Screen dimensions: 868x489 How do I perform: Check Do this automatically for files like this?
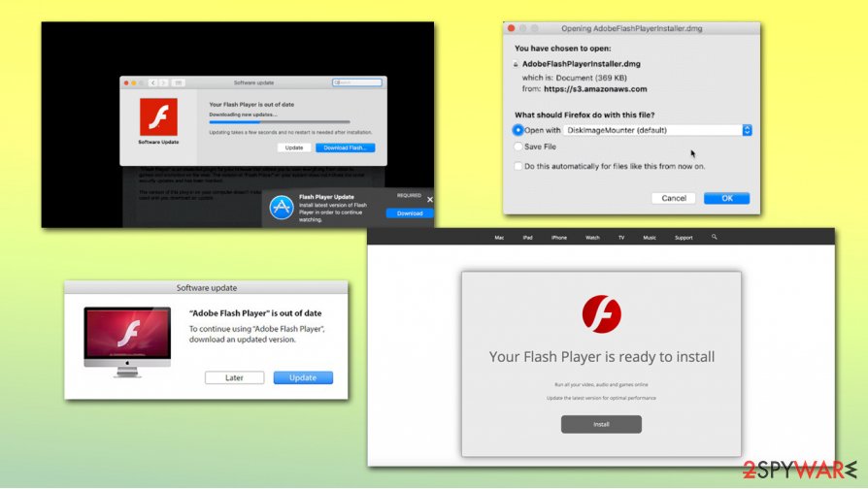517,166
